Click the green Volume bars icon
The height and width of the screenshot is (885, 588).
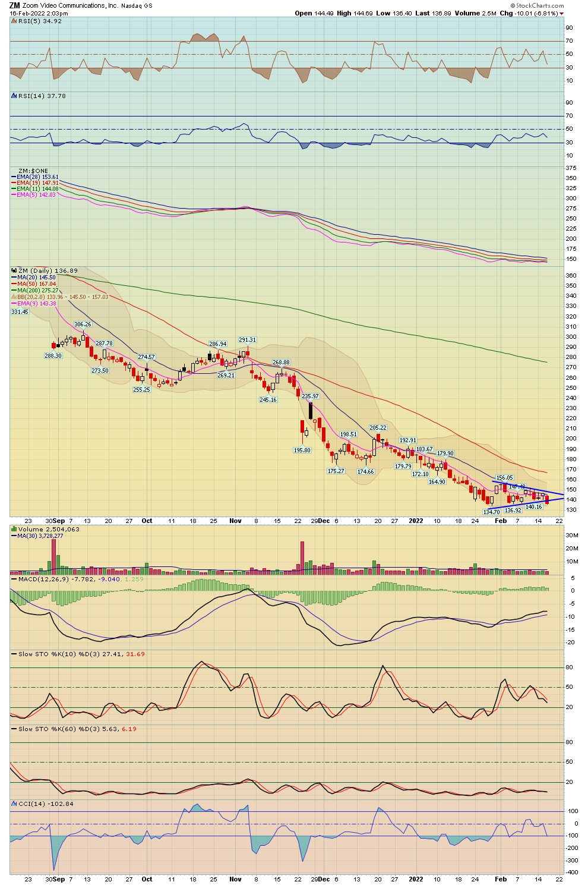(x=14, y=529)
